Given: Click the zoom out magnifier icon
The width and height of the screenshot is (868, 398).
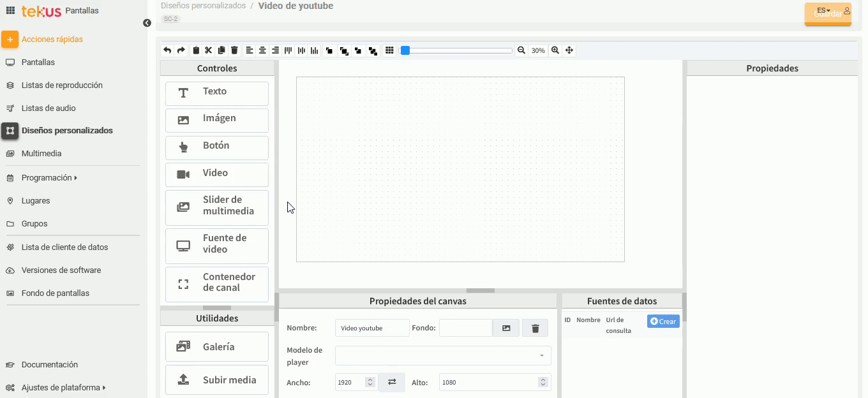Looking at the screenshot, I should click(521, 50).
